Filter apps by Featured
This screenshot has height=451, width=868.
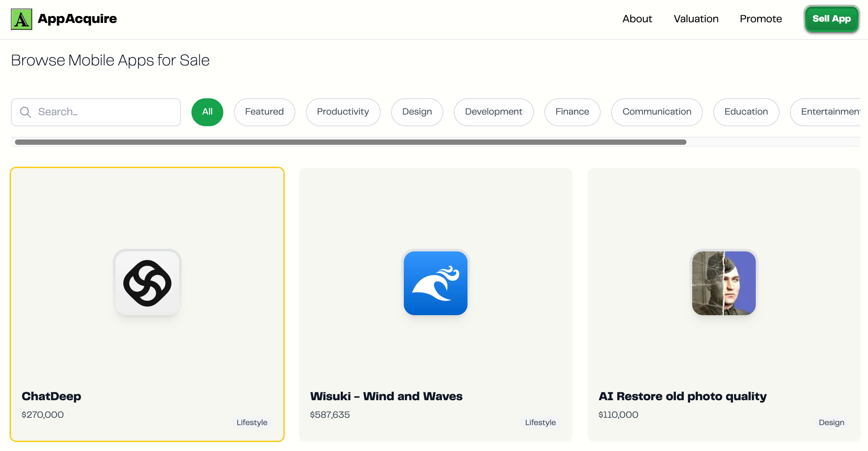pyautogui.click(x=264, y=112)
